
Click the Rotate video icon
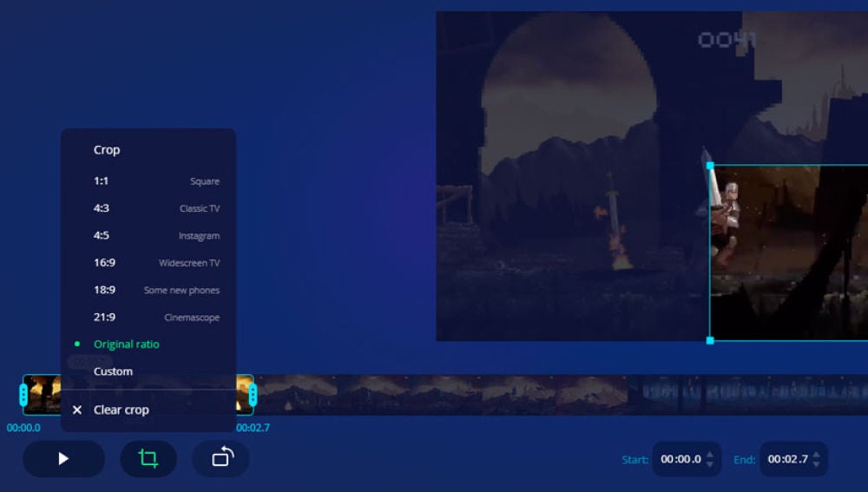point(221,459)
